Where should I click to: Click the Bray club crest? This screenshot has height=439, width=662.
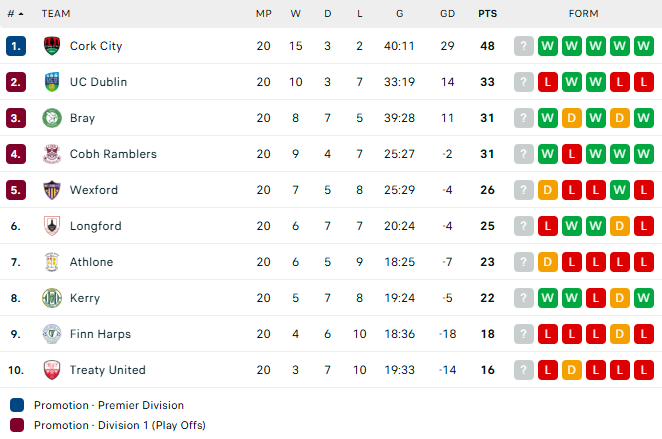(52, 118)
